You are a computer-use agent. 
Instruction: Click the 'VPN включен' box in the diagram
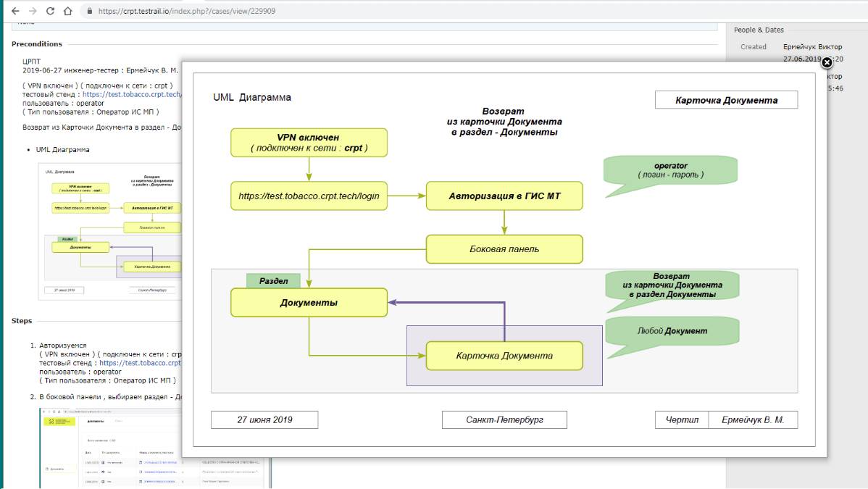tap(309, 143)
